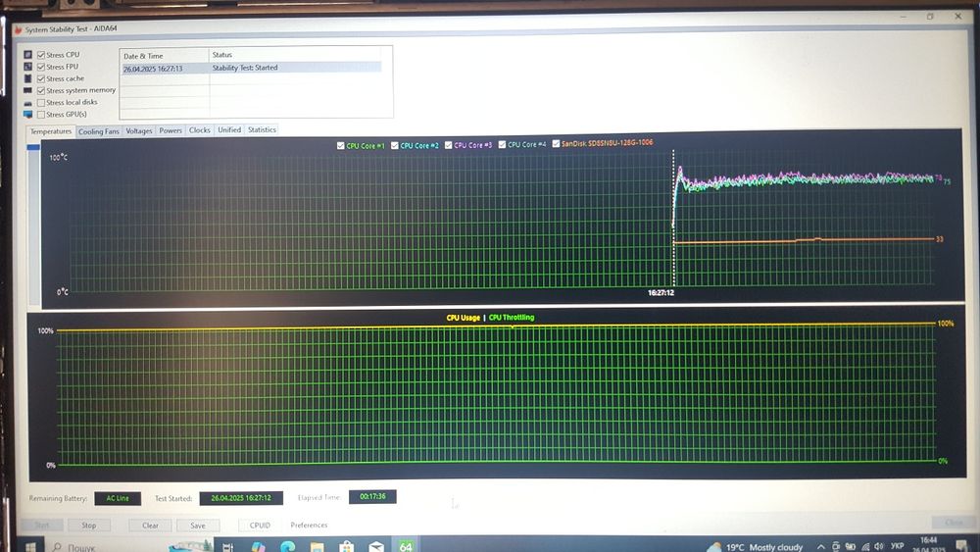This screenshot has height=552, width=980.
Task: Hide the CPU Core #4 graph line
Action: (502, 144)
